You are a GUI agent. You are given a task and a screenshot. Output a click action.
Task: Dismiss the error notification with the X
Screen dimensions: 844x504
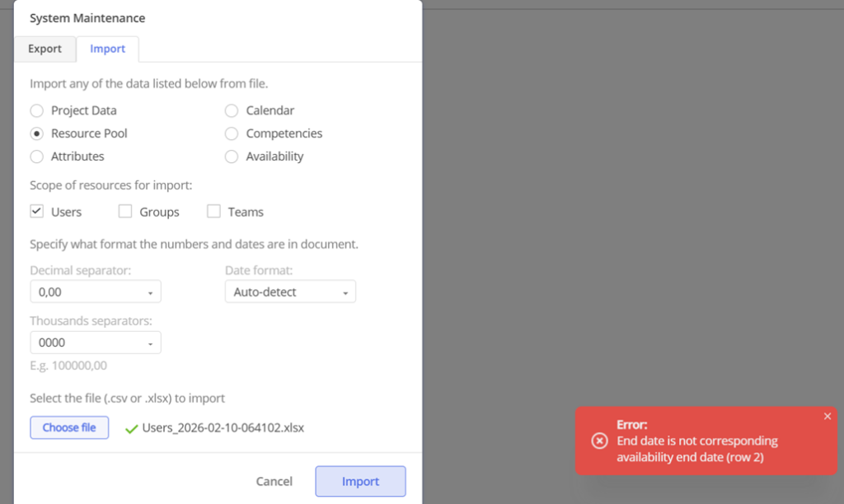[828, 417]
